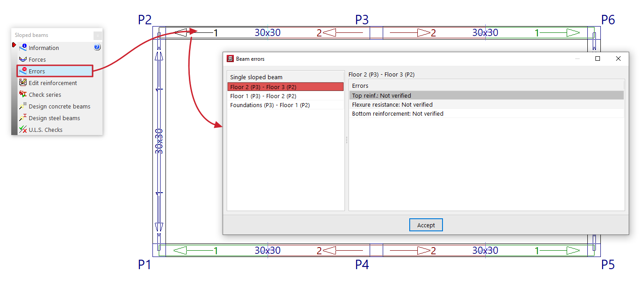The height and width of the screenshot is (293, 644).
Task: Select Foundations (P3) - Floor 1 (P2) beam
Action: 286,105
